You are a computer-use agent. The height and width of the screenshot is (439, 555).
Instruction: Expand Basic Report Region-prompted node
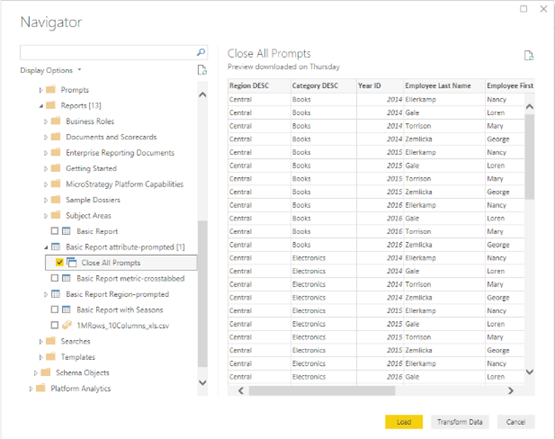pos(46,295)
